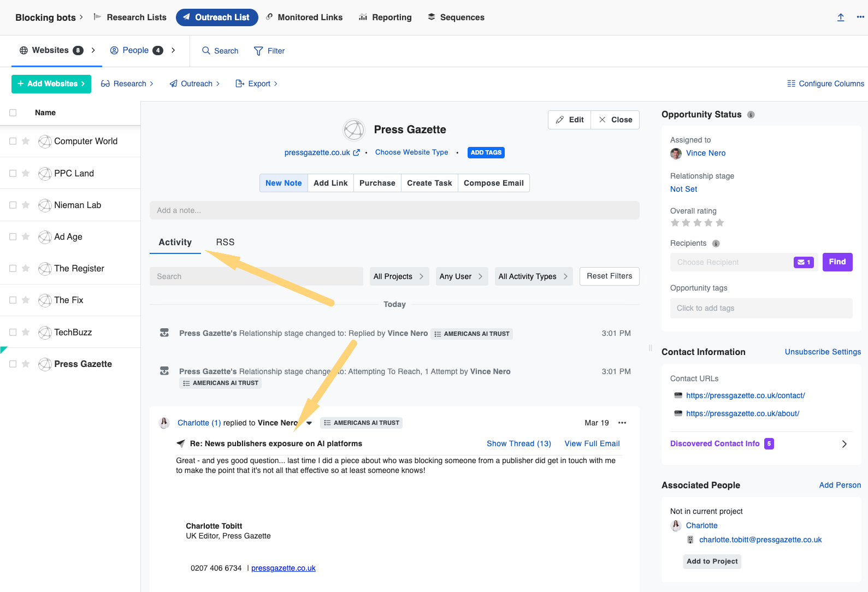
Task: Click the Compose Email button
Action: pos(494,183)
